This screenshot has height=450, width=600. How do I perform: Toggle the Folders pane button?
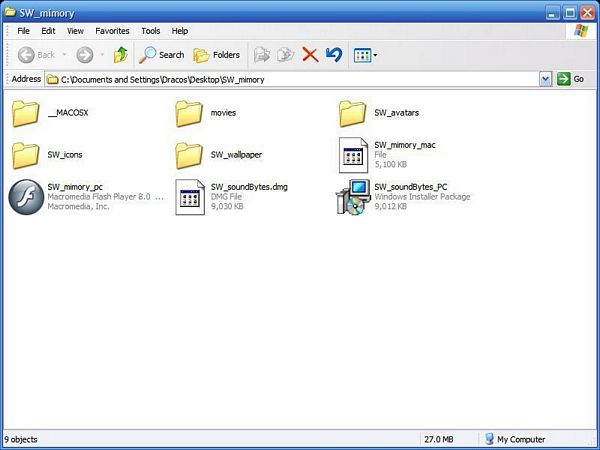(x=217, y=55)
